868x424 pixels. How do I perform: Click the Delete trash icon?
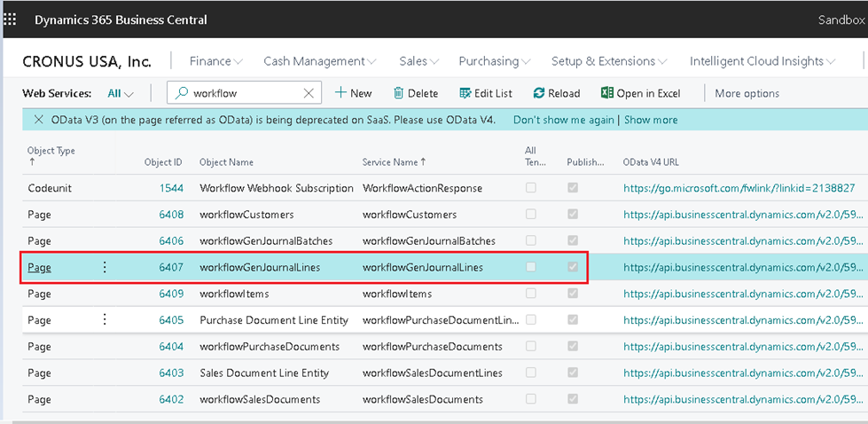pyautogui.click(x=399, y=93)
